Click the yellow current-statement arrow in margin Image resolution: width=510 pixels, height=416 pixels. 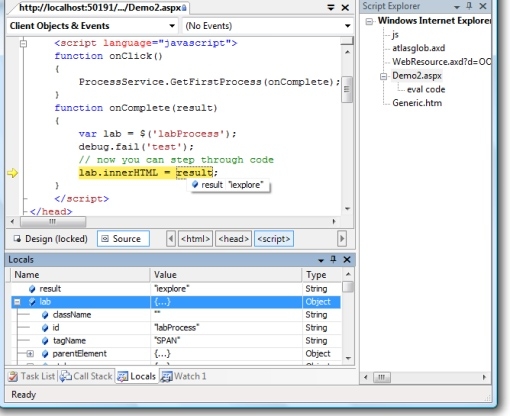(x=13, y=173)
